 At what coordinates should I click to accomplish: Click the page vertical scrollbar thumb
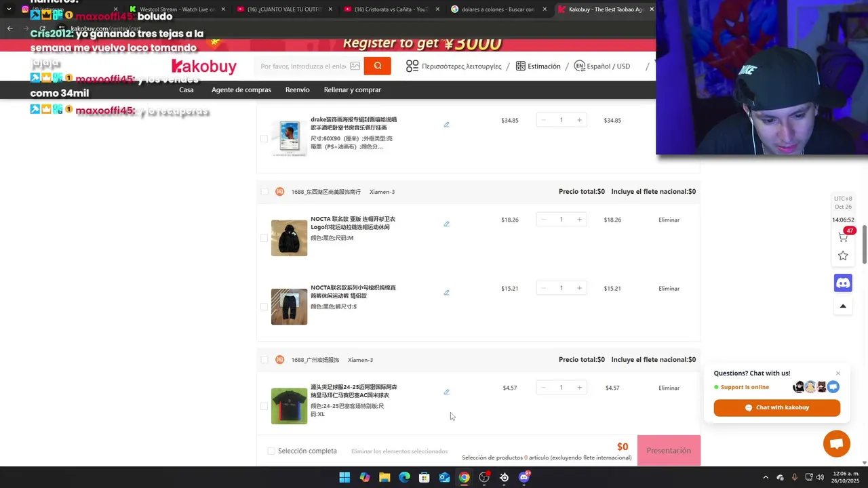[865, 243]
